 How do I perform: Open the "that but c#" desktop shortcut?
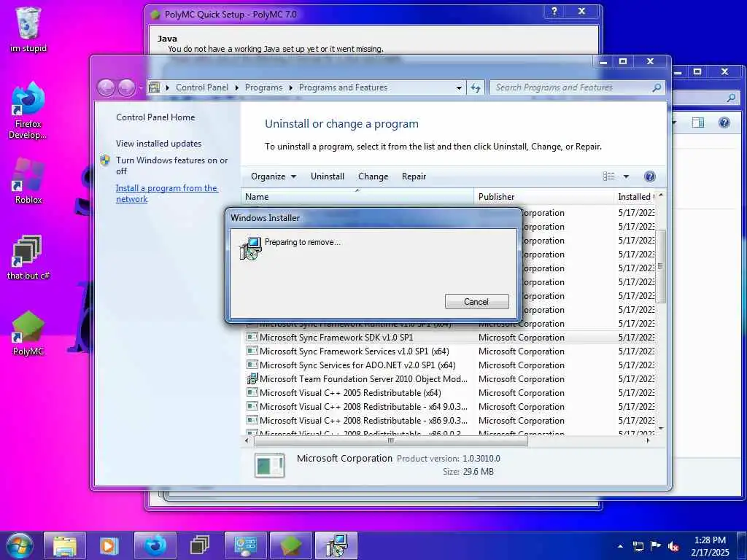click(x=28, y=257)
